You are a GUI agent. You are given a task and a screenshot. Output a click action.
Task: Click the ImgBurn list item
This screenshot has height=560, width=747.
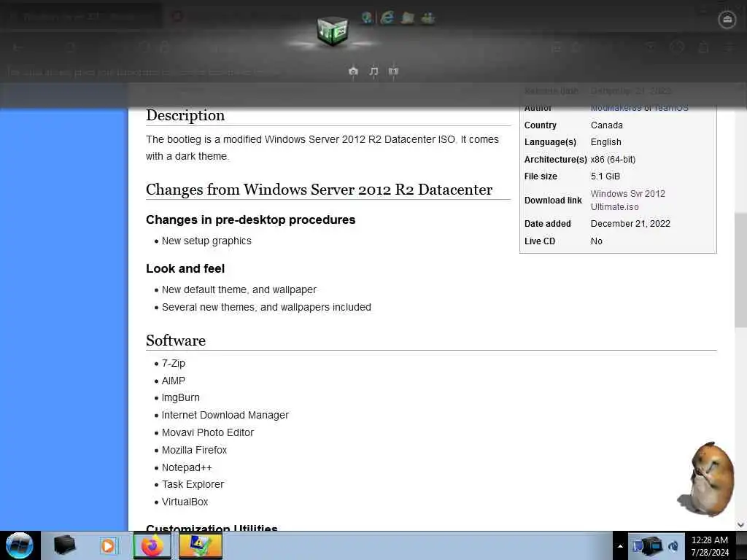(181, 397)
